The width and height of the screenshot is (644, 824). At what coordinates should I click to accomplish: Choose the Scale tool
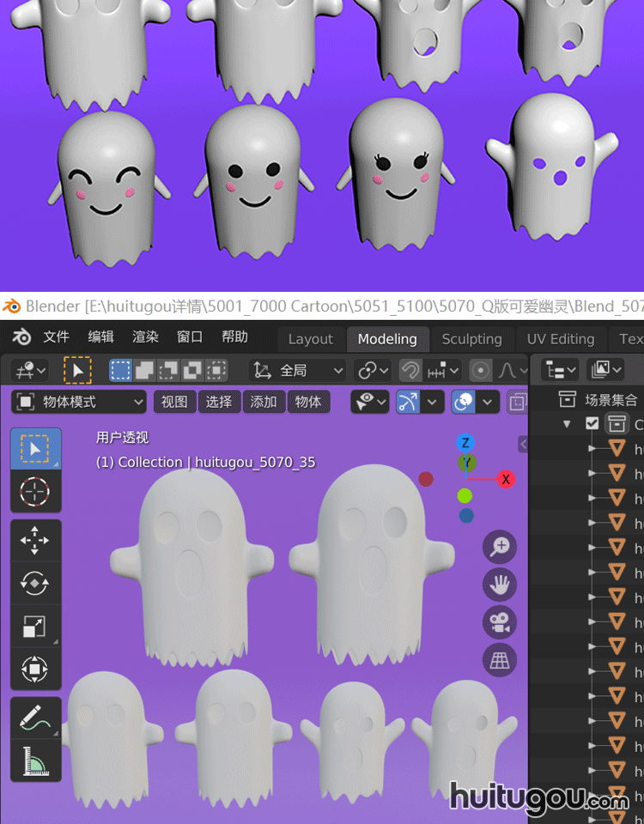(35, 626)
